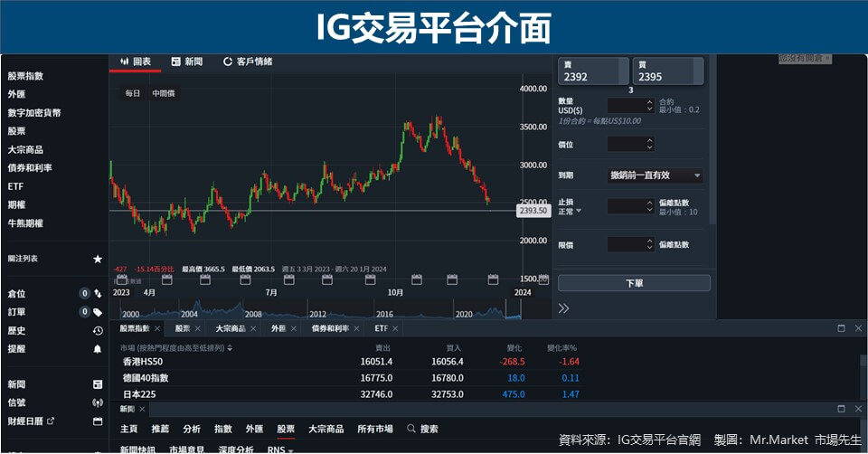Open alerts via the 提醒 bell icon
868x454 pixels.
coord(98,349)
